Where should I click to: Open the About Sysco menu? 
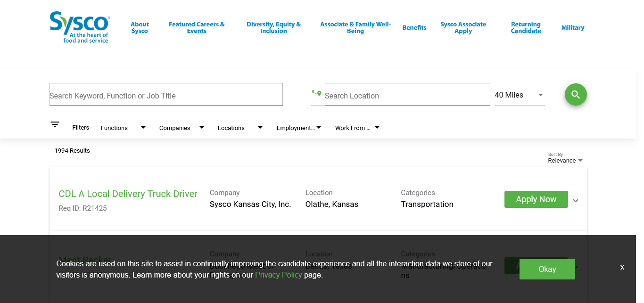140,27
